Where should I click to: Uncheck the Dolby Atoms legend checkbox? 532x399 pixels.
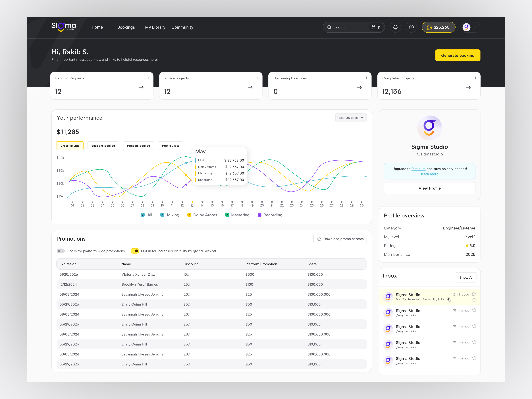pyautogui.click(x=189, y=215)
